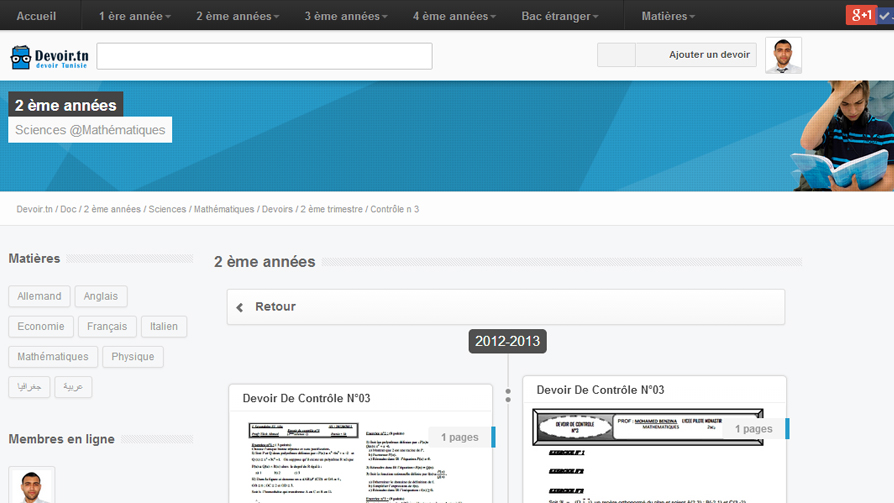
Task: Open the user profile avatar in header
Action: tap(783, 56)
